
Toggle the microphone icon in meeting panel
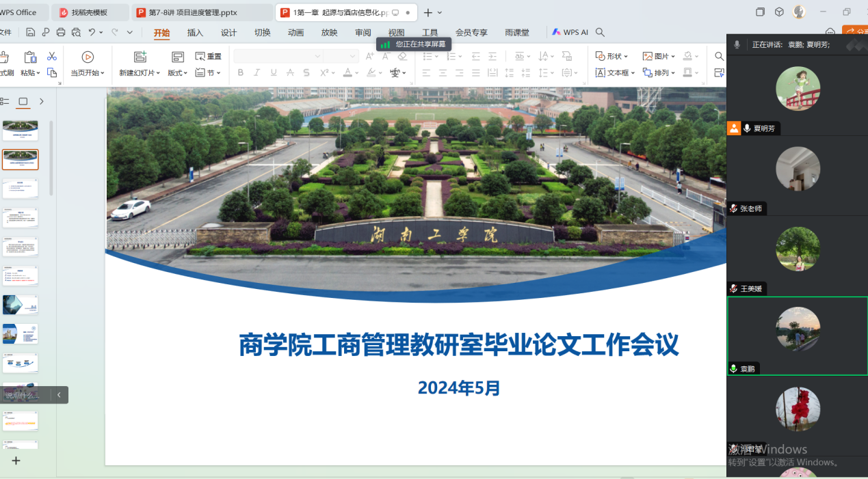coord(737,44)
